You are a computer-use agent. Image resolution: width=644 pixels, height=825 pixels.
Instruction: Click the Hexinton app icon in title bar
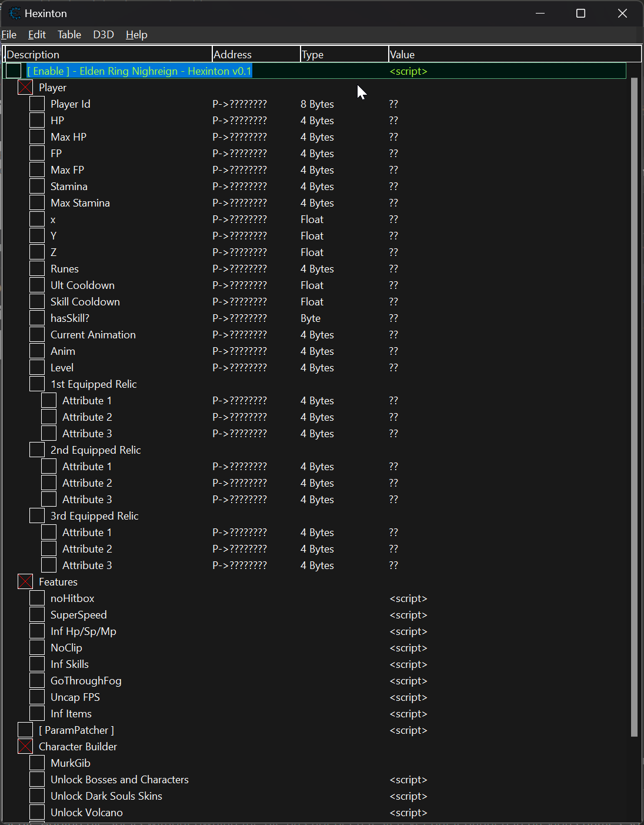pyautogui.click(x=15, y=13)
